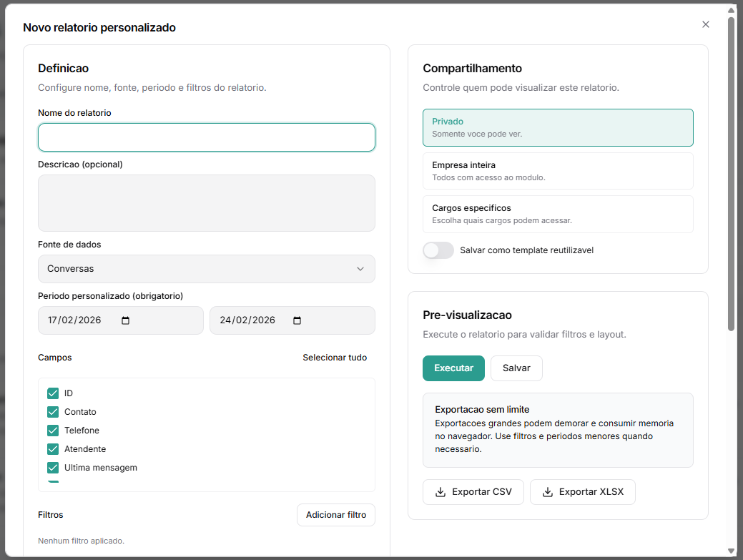Image resolution: width=743 pixels, height=560 pixels.
Task: Click the Definicao heading
Action: point(63,68)
